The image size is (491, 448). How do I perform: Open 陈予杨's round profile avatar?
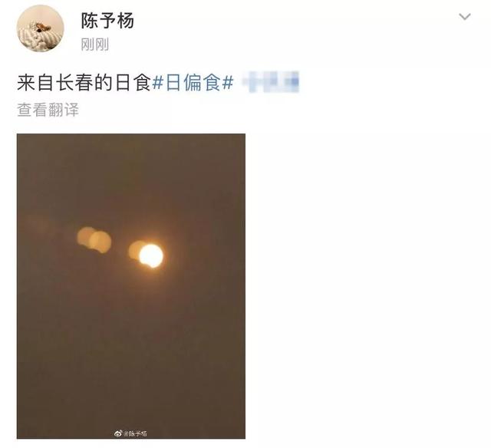41,28
